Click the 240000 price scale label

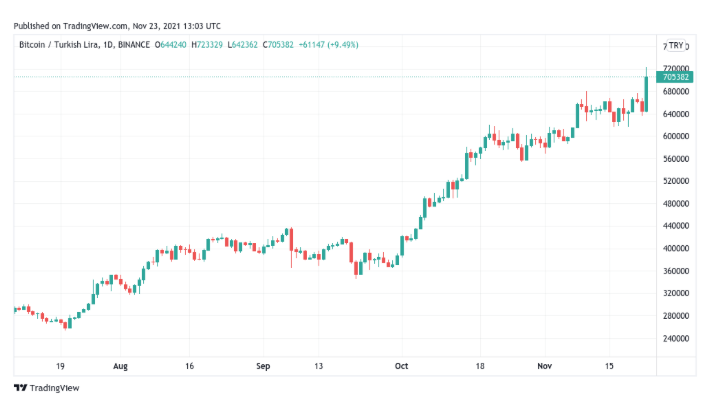click(x=676, y=338)
